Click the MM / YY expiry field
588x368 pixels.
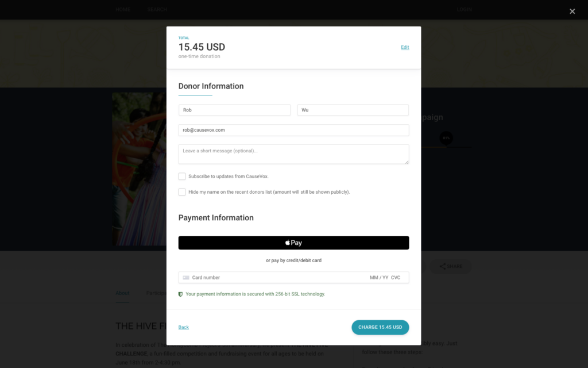(x=379, y=278)
